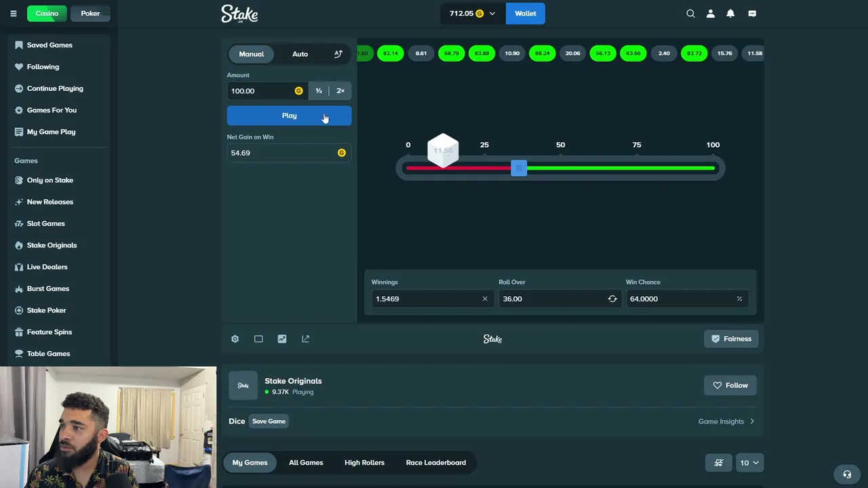Enable theatre mode icon below the game
Viewport: 868px width, 488px height.
pyautogui.click(x=258, y=339)
